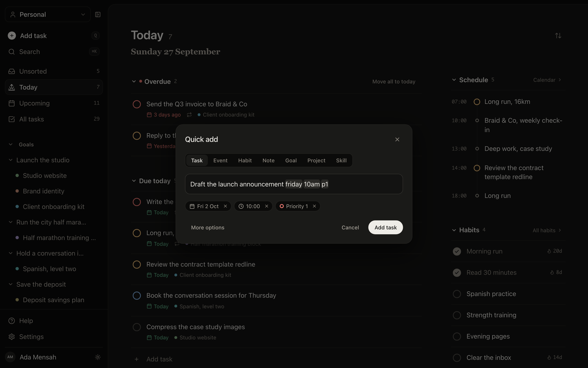Open the Unsorted inbox

[x=54, y=71]
